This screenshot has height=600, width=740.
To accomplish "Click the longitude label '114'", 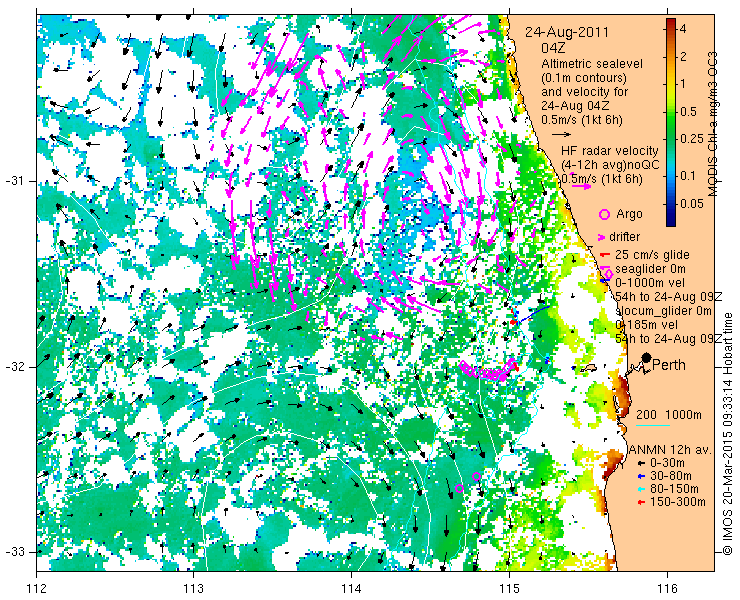I will point(352,589).
